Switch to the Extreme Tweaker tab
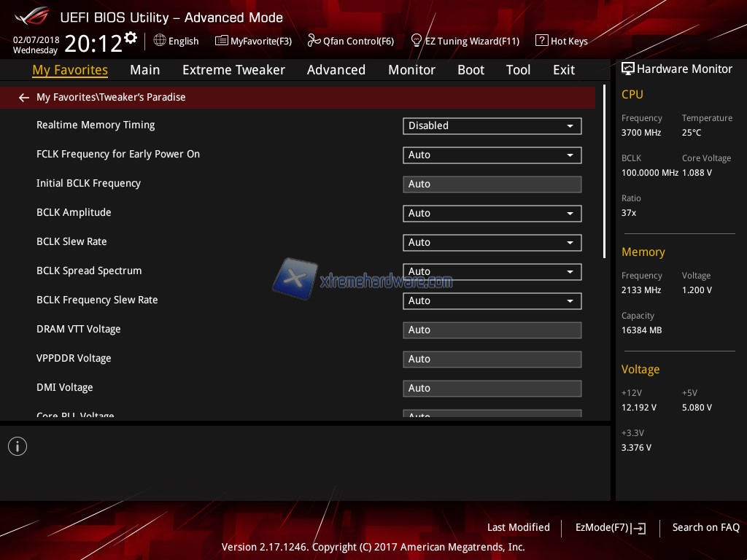This screenshot has height=560, width=747. point(233,70)
